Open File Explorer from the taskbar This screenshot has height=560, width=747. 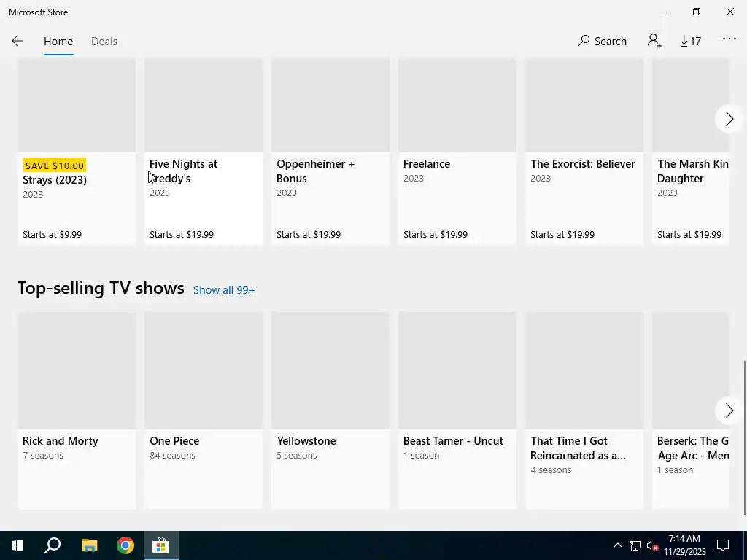tap(89, 545)
